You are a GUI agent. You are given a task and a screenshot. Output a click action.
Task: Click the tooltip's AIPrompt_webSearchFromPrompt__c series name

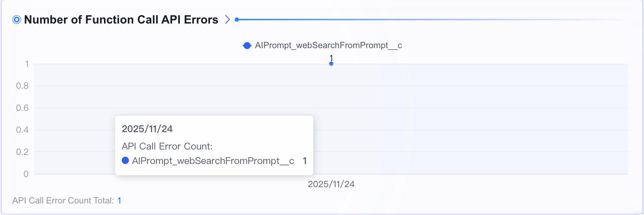213,161
